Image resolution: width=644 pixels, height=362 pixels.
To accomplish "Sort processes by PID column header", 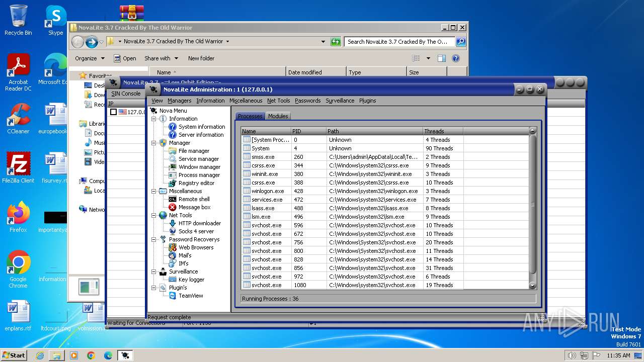I will 308,131.
